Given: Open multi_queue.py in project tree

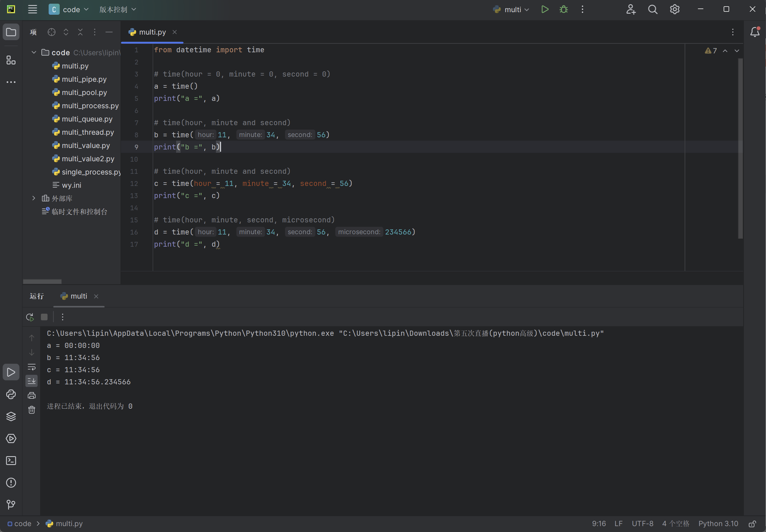Looking at the screenshot, I should (x=87, y=119).
